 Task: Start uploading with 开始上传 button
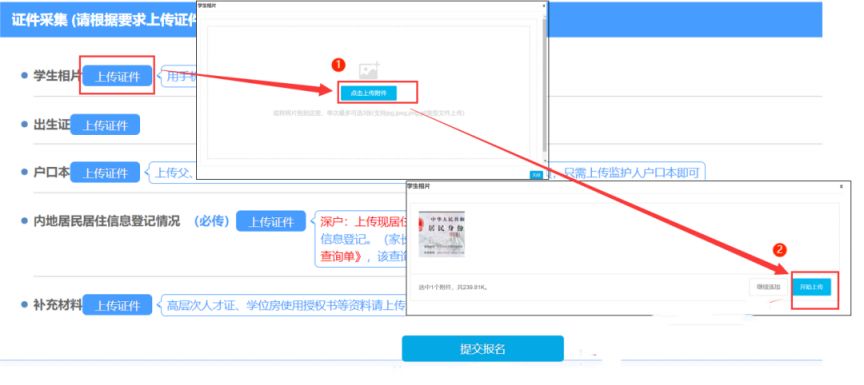(812, 287)
